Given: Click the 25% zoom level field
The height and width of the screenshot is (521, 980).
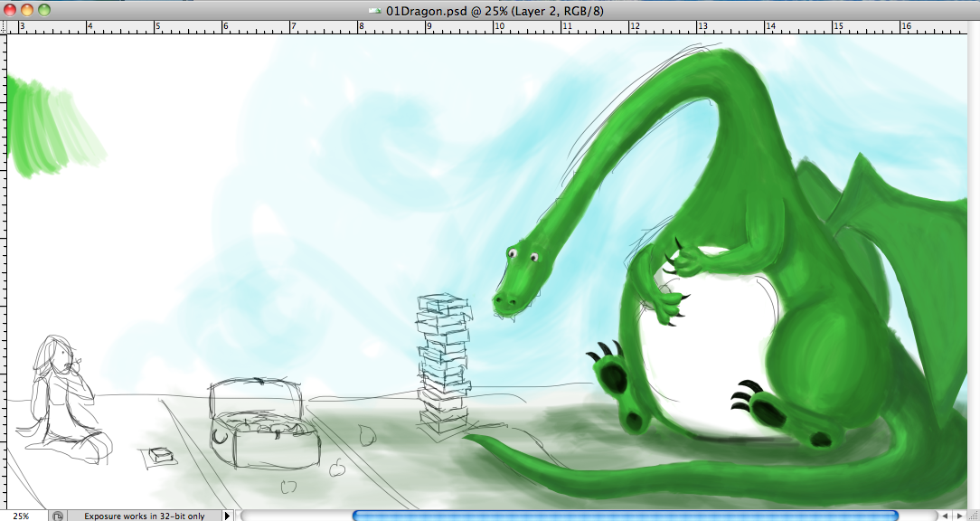Looking at the screenshot, I should click(21, 516).
